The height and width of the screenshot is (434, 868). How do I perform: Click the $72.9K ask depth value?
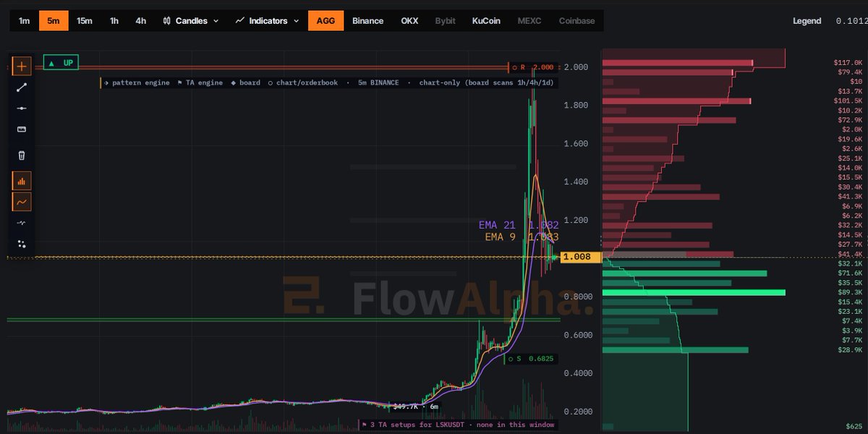[x=849, y=120]
